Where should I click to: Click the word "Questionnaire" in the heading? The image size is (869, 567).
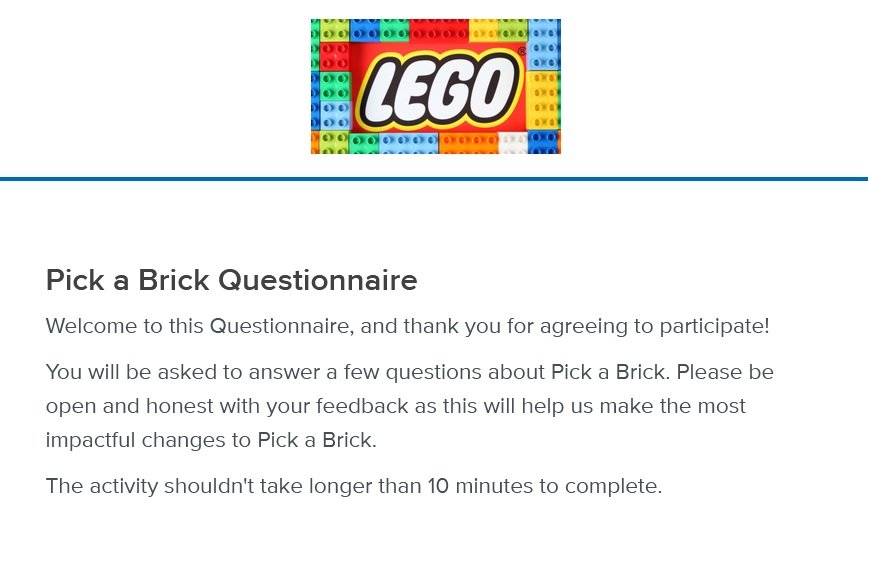(x=317, y=281)
